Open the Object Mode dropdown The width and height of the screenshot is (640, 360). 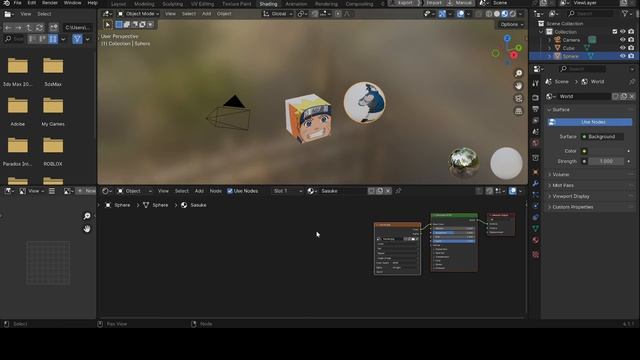(138, 13)
